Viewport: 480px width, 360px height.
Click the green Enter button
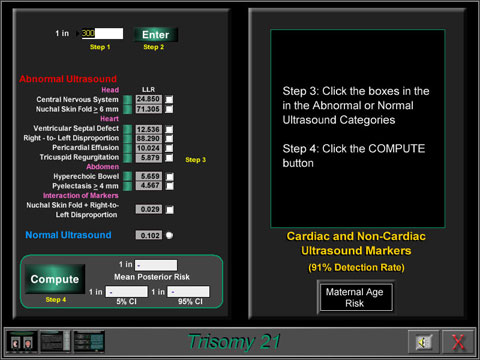pyautogui.click(x=155, y=35)
